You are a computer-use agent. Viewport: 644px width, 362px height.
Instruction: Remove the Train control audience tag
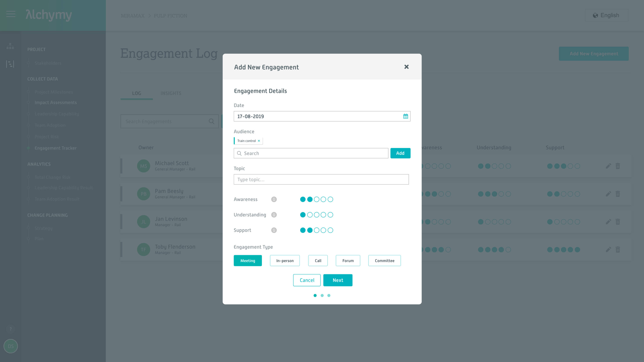click(x=259, y=141)
